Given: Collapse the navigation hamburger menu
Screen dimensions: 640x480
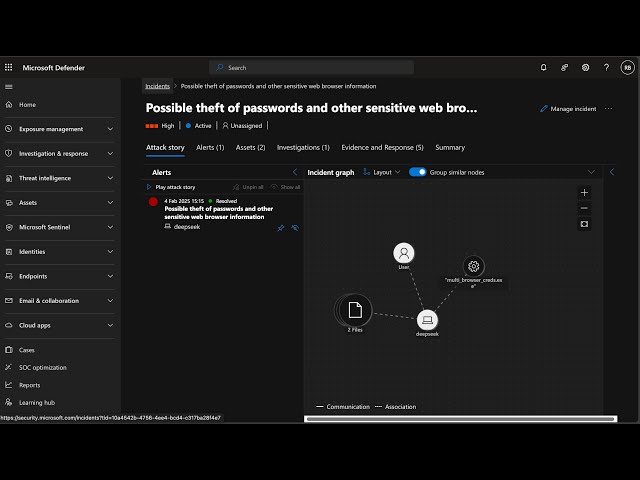Looking at the screenshot, I should [9, 87].
